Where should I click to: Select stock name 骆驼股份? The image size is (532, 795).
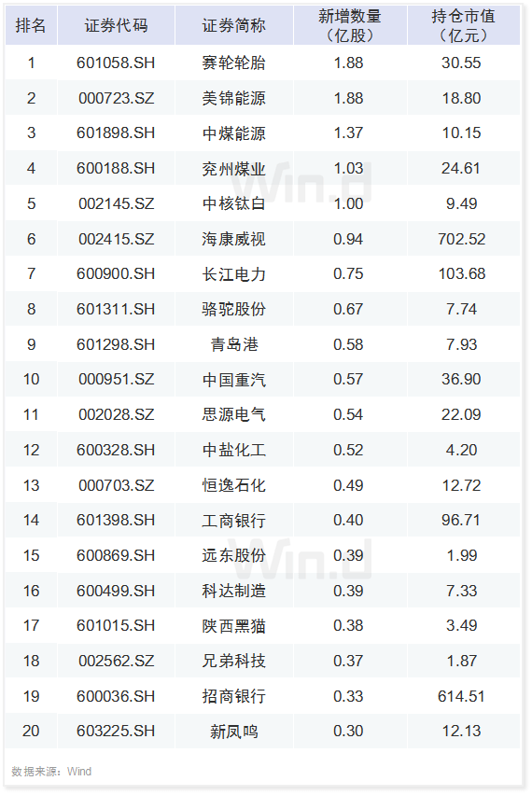233,309
